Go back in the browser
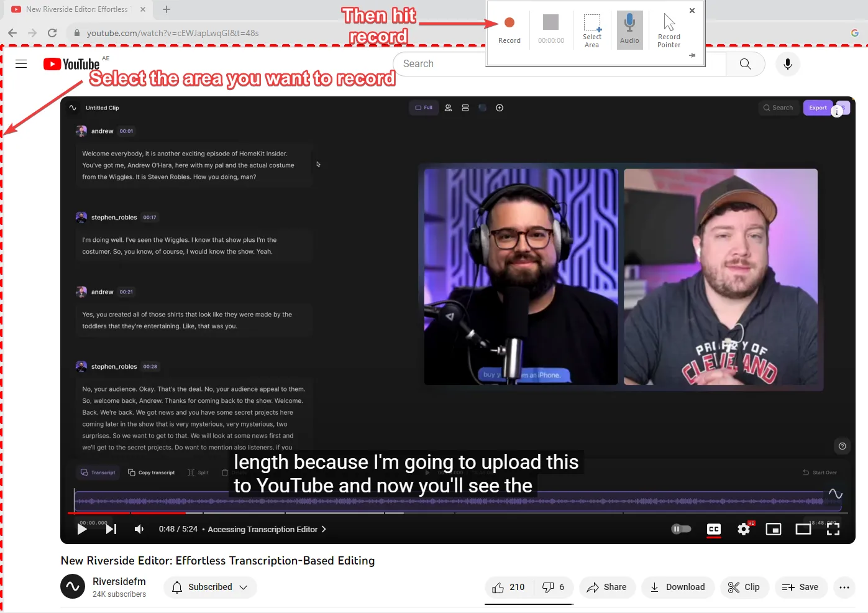The width and height of the screenshot is (868, 613). pyautogui.click(x=12, y=33)
